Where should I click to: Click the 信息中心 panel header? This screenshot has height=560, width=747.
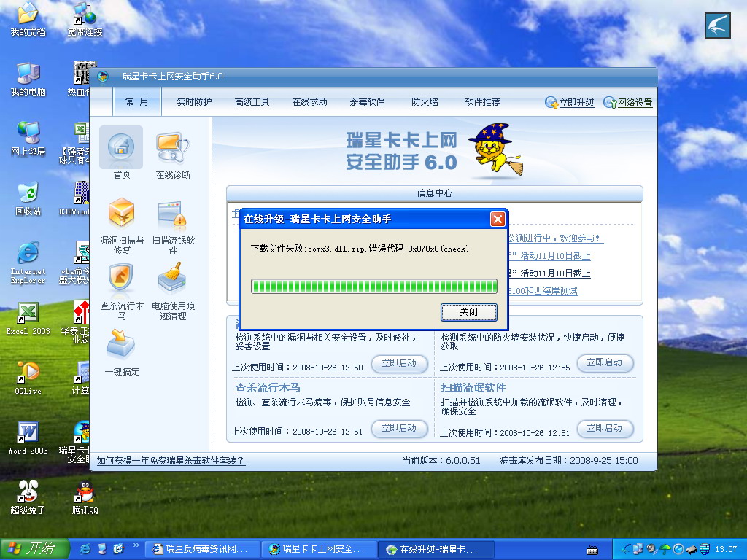tap(435, 192)
